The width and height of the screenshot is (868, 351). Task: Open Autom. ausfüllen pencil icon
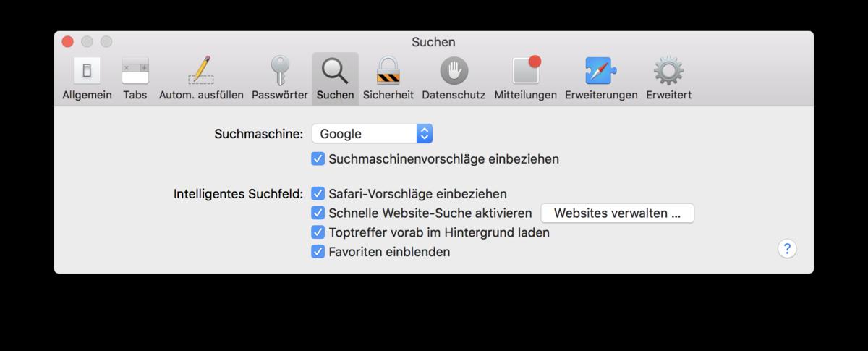(x=201, y=78)
